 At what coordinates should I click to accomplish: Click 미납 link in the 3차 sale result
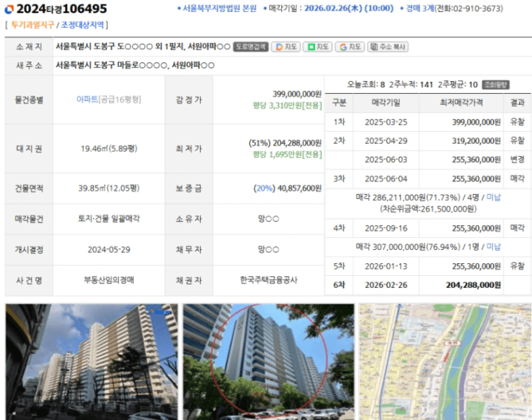tap(493, 197)
